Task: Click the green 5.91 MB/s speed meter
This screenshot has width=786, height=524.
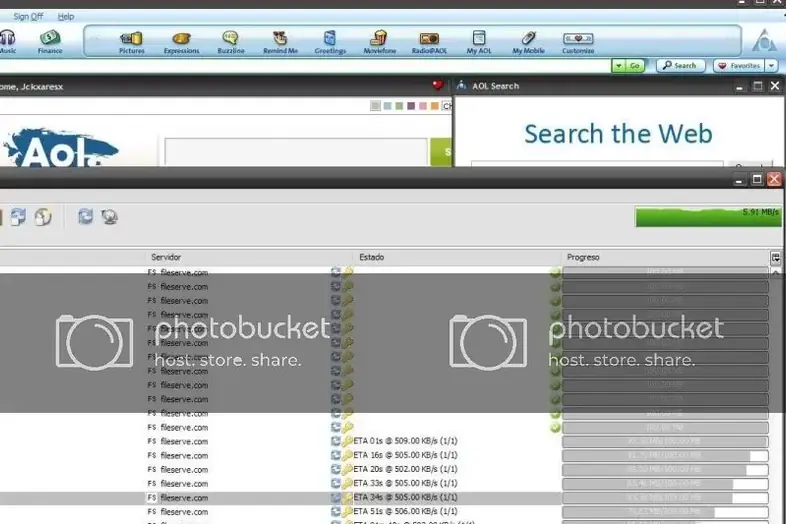Action: pyautogui.click(x=708, y=217)
